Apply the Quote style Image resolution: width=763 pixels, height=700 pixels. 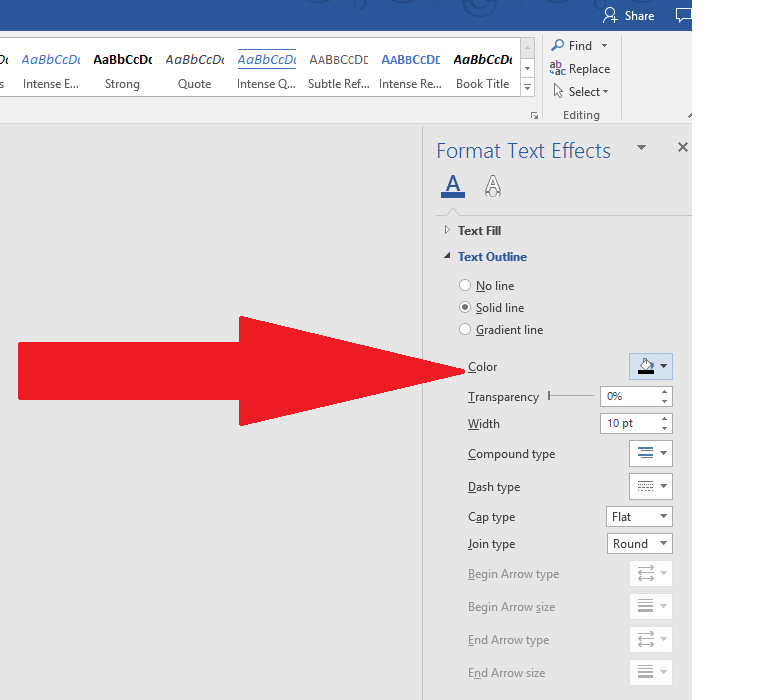195,70
